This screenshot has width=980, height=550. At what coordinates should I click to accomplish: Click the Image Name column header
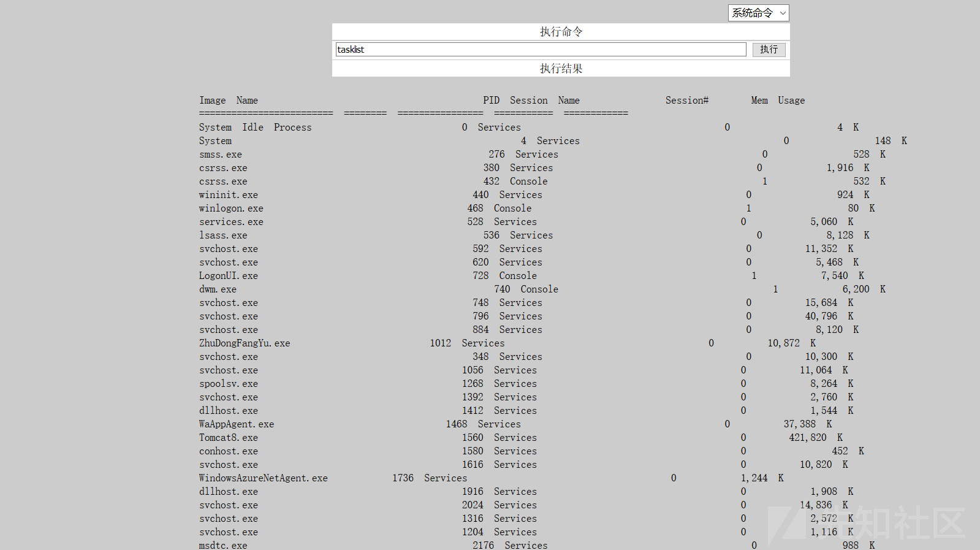tap(229, 101)
